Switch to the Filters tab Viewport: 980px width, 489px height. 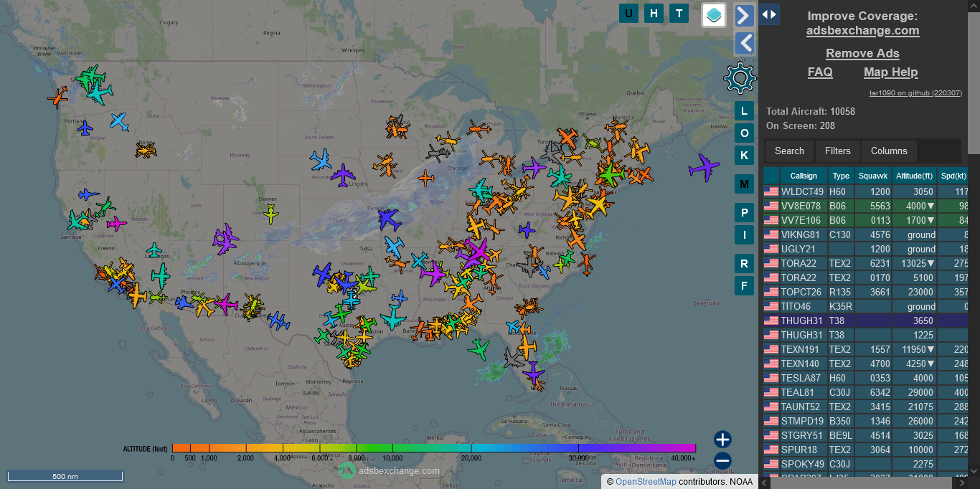pyautogui.click(x=837, y=151)
